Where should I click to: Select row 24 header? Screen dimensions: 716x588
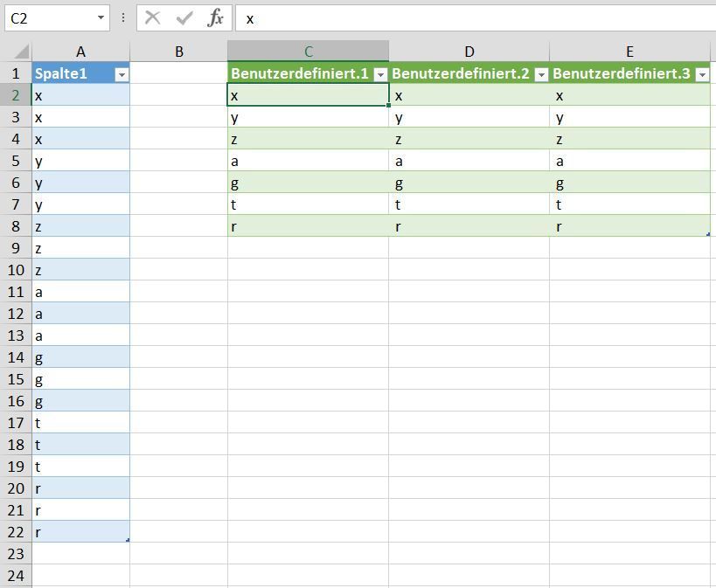tap(16, 576)
